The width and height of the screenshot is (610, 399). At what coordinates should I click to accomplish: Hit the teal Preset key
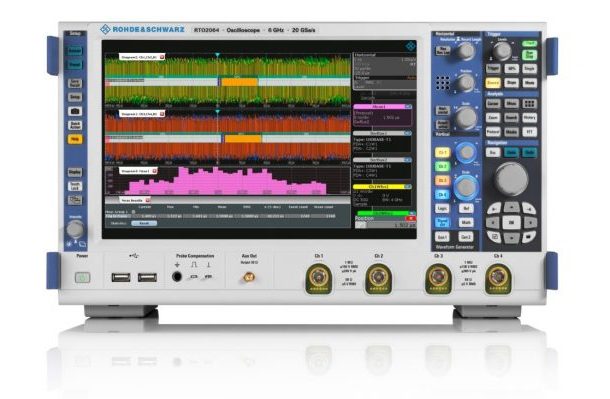[x=75, y=65]
